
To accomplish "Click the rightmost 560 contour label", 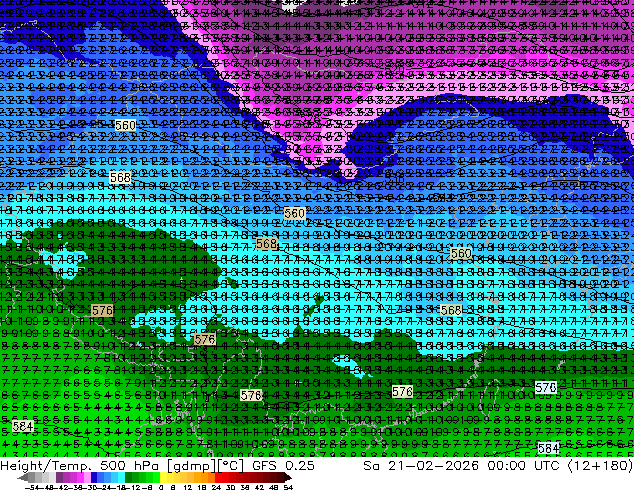I will (461, 253).
